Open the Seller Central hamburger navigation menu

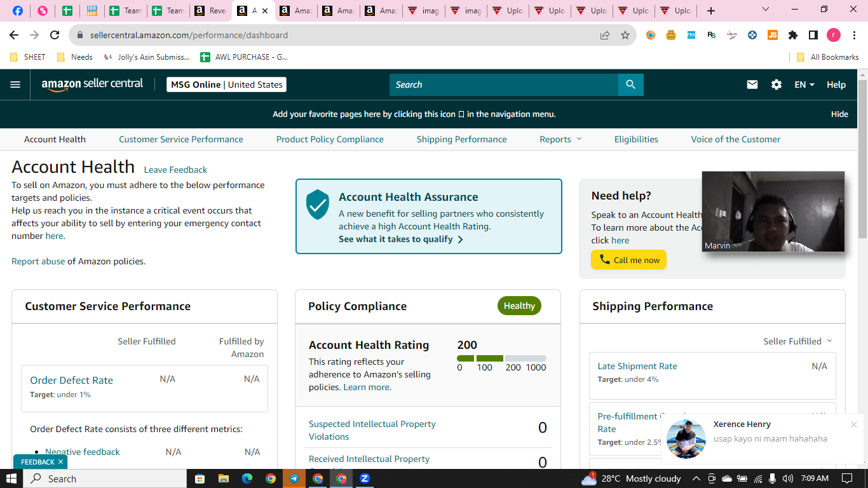point(15,85)
